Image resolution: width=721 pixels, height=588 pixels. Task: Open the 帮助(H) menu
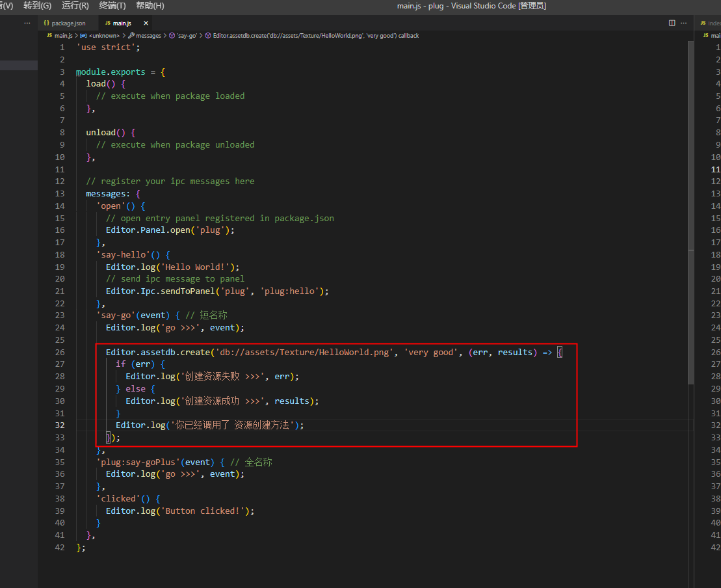coord(150,5)
